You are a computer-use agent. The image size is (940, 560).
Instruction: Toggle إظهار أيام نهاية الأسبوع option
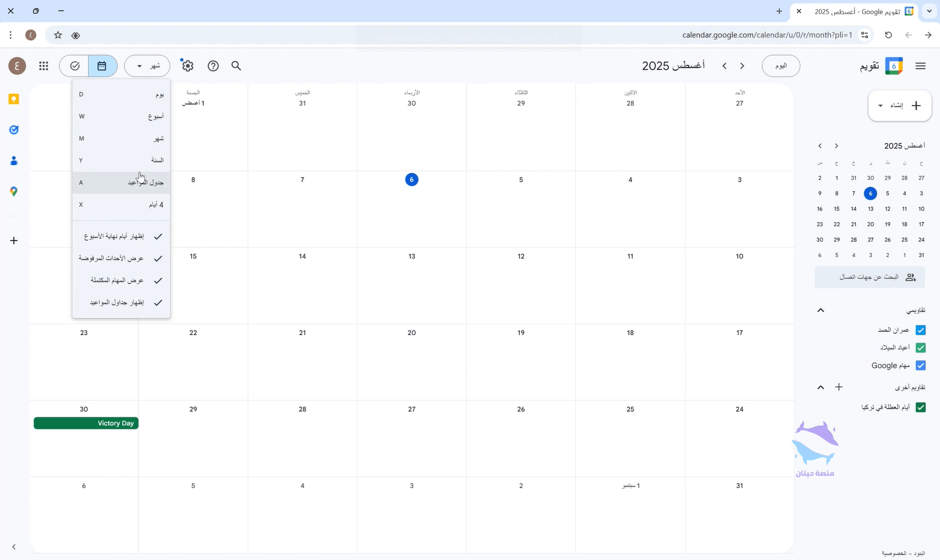[x=121, y=236]
